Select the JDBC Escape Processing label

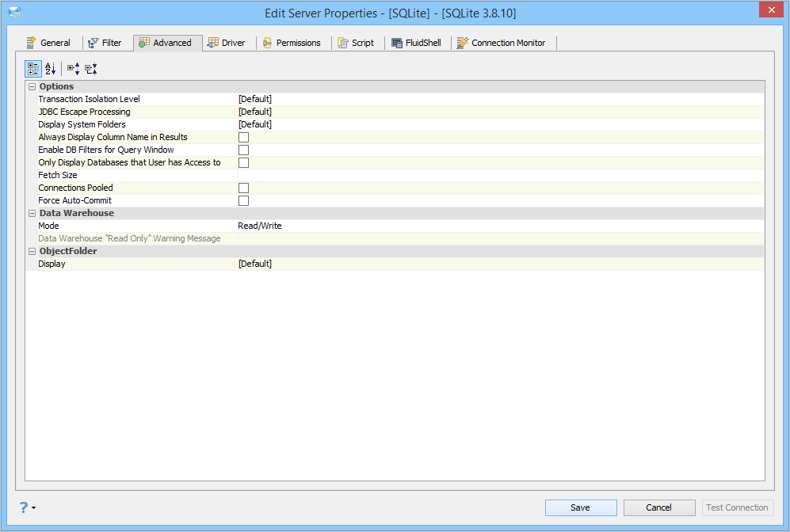(84, 112)
